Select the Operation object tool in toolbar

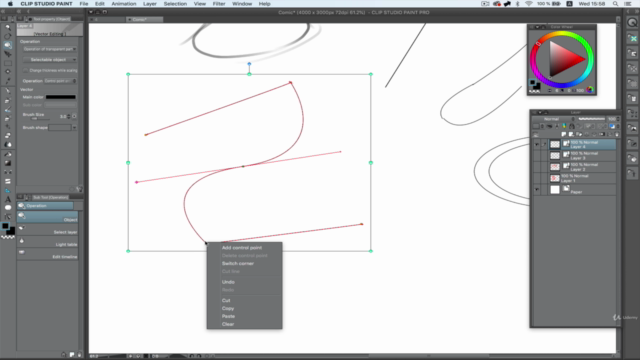[8, 45]
